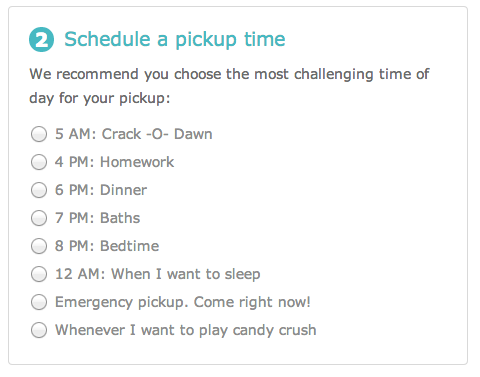Click the '5 AM: Crack -O- Dawn' label text
480x377 pixels.
pos(134,134)
